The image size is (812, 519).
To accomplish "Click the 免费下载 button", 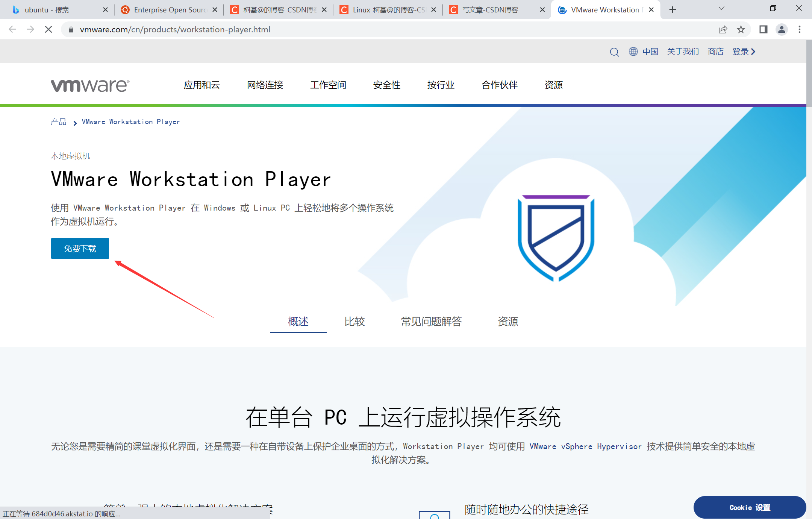I will (80, 248).
